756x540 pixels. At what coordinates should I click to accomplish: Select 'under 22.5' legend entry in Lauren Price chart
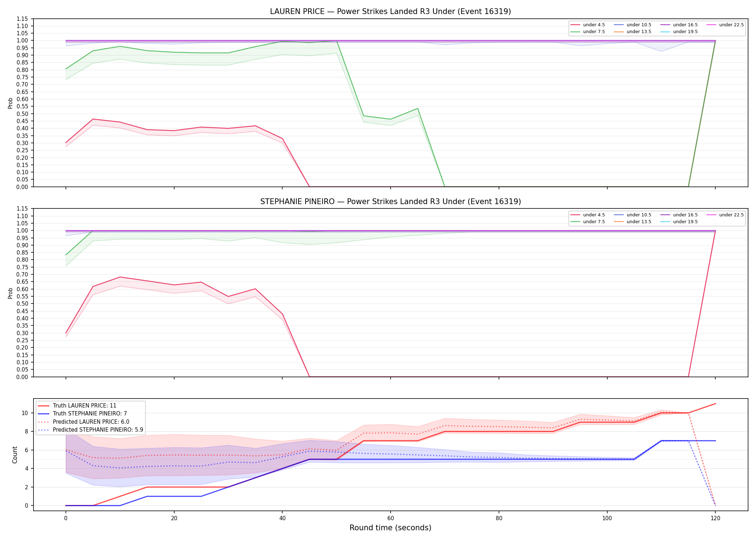(725, 25)
